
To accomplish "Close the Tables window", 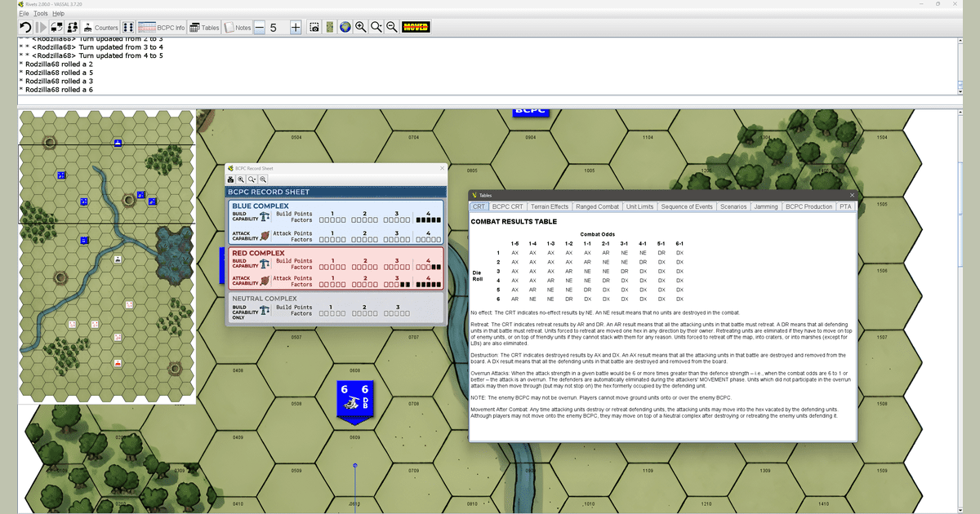I will [852, 195].
